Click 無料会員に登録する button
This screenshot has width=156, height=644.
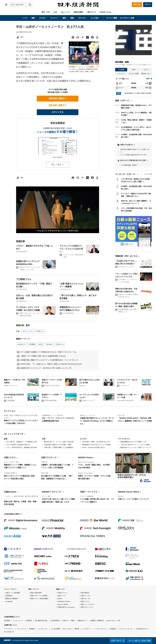(57, 105)
